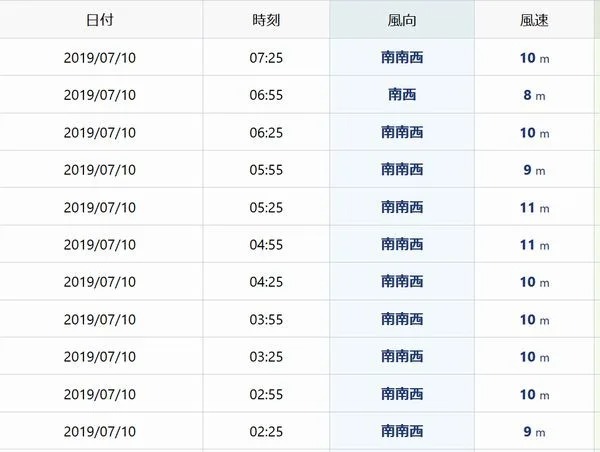Click the 日付 column header
Image resolution: width=600 pixels, height=452 pixels.
[x=99, y=20]
